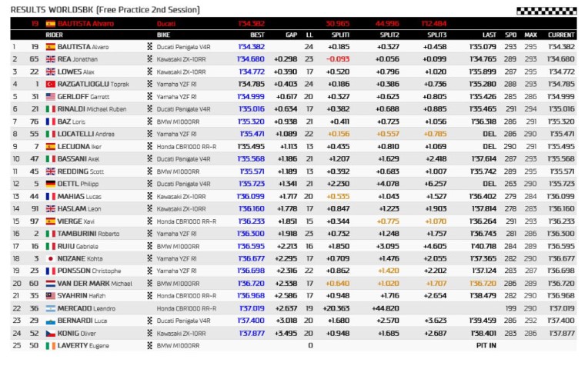Click the chequered flag icon in TAMBURINI row

click(149, 233)
